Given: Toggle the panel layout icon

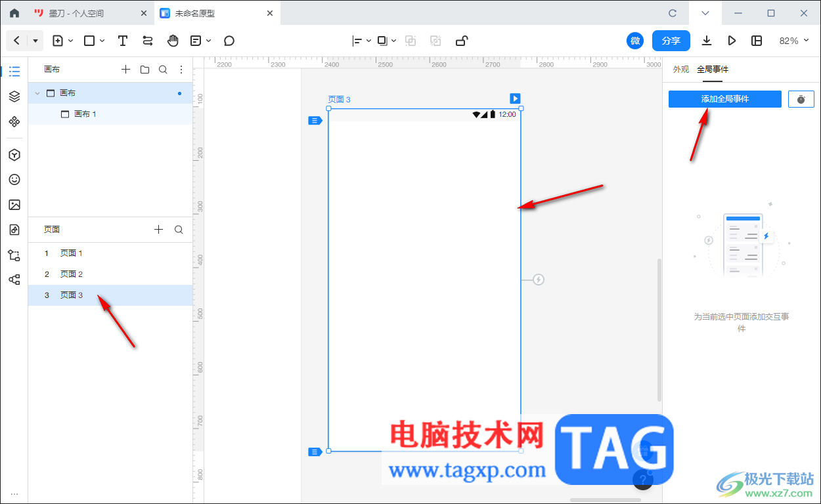Looking at the screenshot, I should coord(757,41).
